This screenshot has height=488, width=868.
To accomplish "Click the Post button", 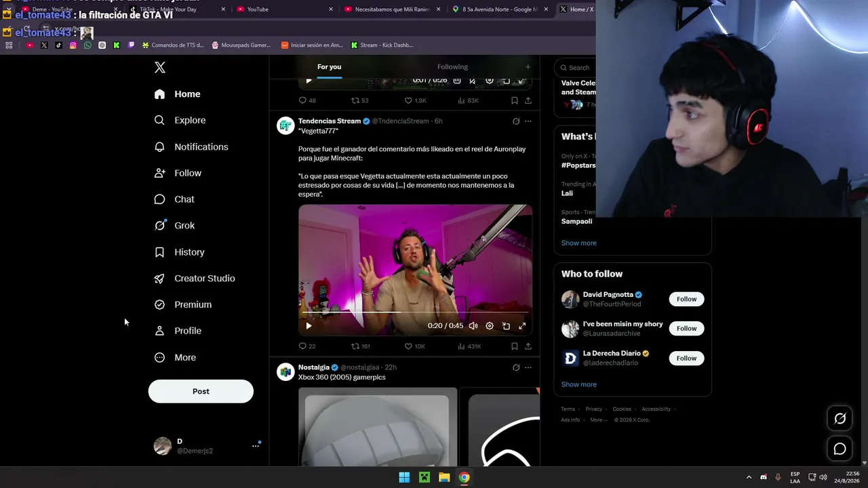I will tap(201, 391).
